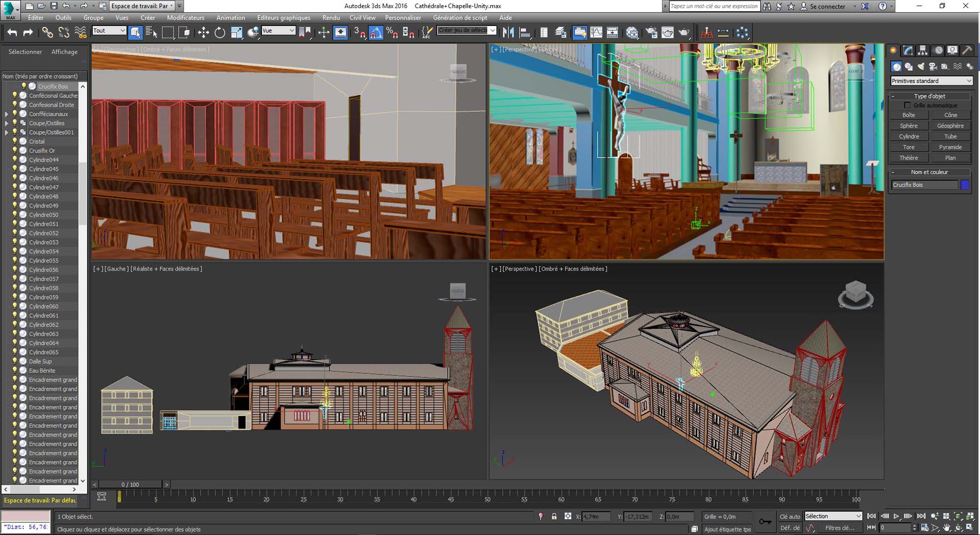This screenshot has width=980, height=535.
Task: Click the Undo arrow in main toolbar
Action: pos(12,33)
